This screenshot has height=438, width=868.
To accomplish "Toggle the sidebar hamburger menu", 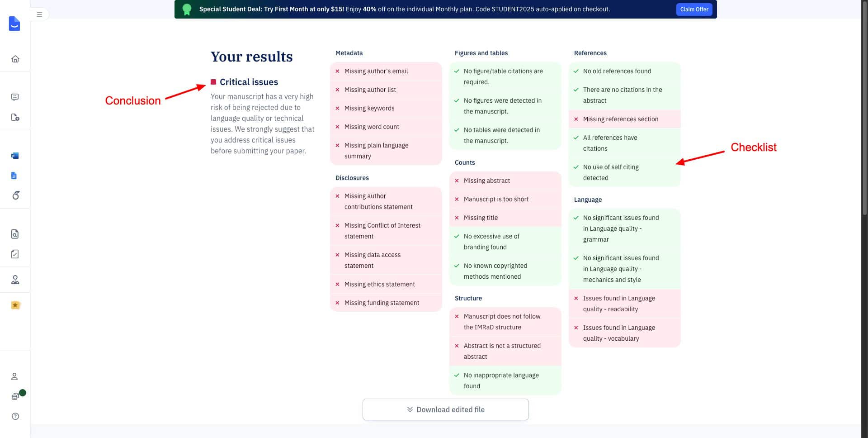I will point(39,14).
